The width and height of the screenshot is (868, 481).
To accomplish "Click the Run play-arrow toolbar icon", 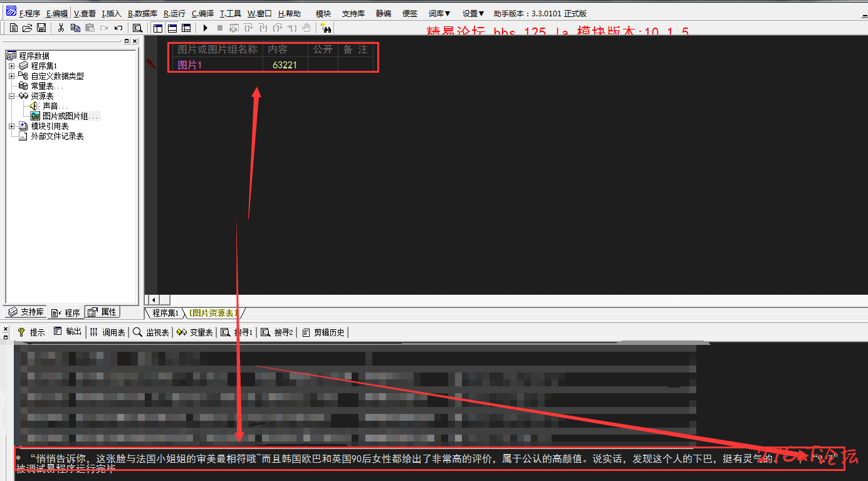I will (x=205, y=28).
